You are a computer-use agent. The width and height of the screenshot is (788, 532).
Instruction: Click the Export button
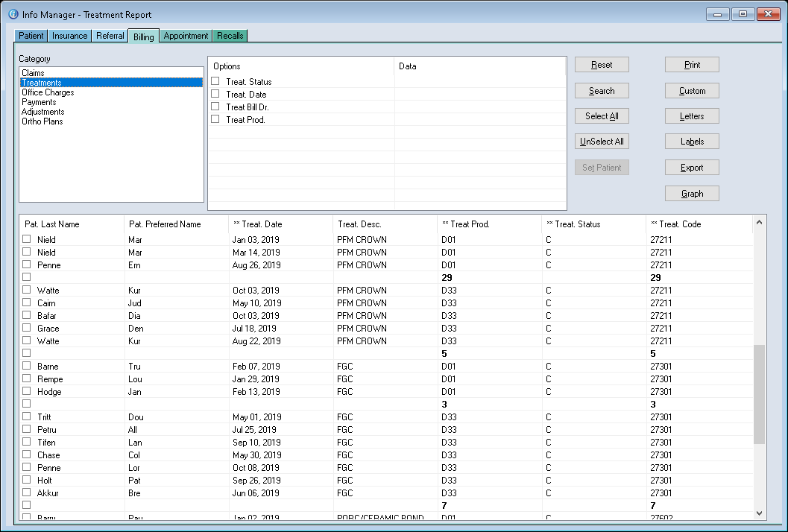point(692,168)
